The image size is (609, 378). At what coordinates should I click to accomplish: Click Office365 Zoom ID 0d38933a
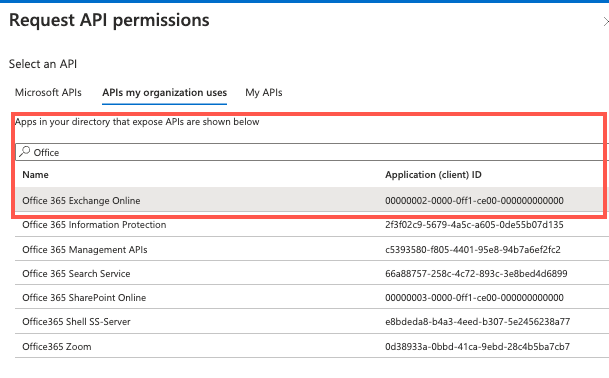pos(477,347)
